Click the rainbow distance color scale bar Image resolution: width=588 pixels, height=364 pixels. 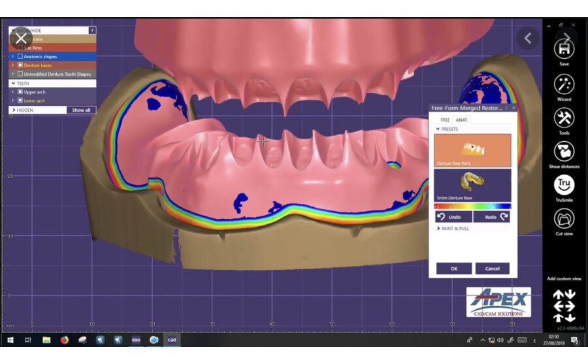(472, 207)
